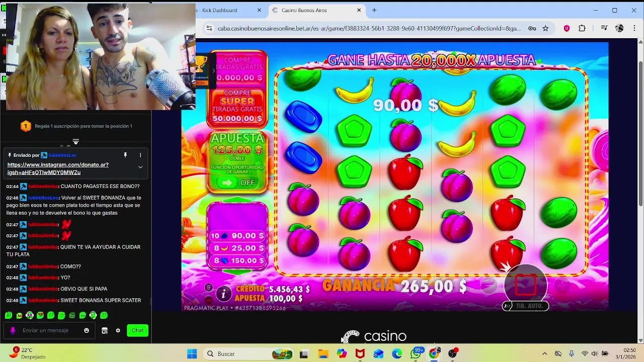This screenshot has height=362, width=644.
Task: Click 'Regala 1 suscripción' leaderboard banner
Action: [x=76, y=126]
